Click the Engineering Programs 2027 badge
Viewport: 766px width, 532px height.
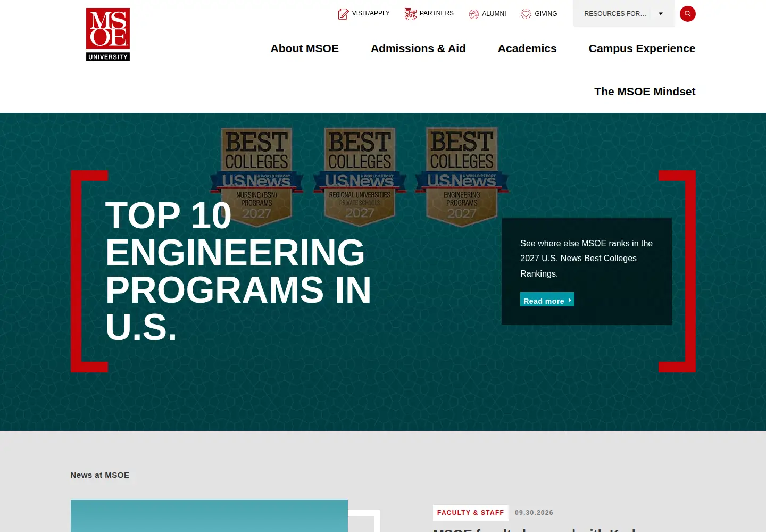(462, 177)
